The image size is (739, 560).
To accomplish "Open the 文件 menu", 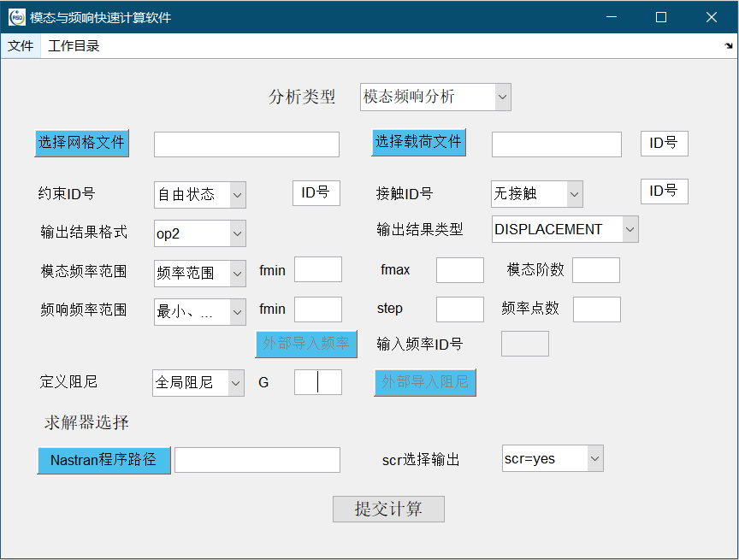I will (x=20, y=46).
